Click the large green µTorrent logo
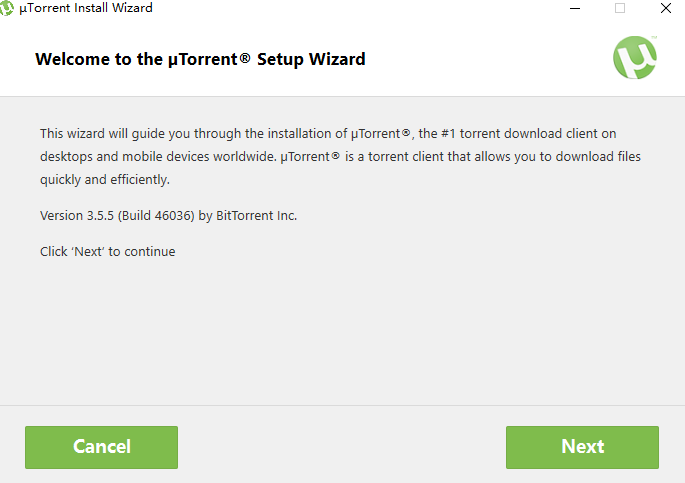The width and height of the screenshot is (685, 483). tap(635, 57)
